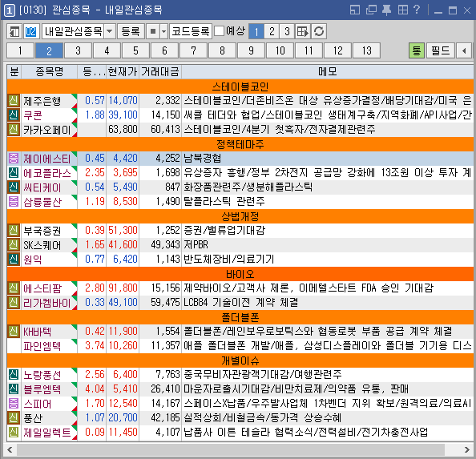
Task: Click the 폴더블폰 group header
Action: pos(240,317)
